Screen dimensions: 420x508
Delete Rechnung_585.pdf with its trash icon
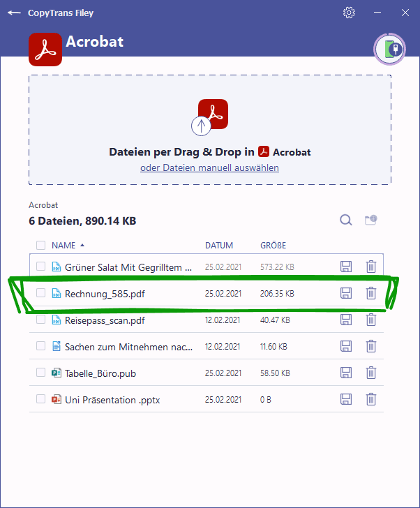[x=371, y=293]
